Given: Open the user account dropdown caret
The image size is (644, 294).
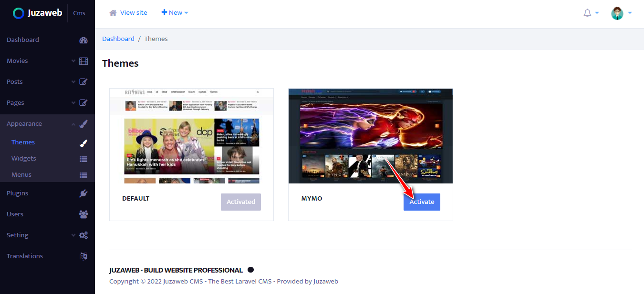Looking at the screenshot, I should tap(630, 13).
